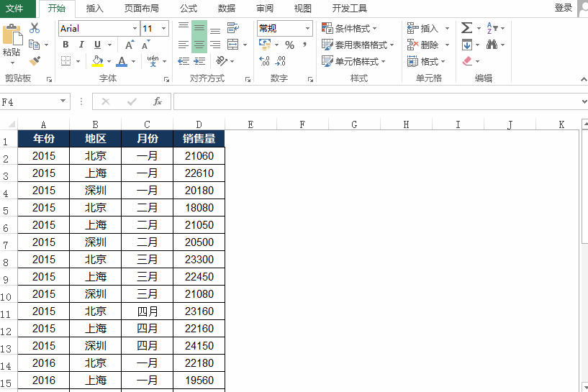Toggle bottom vertical alignment
This screenshot has width=588, height=392.
(215, 30)
